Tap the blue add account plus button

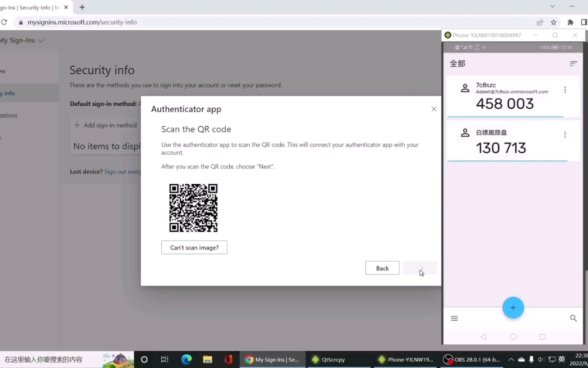(513, 308)
